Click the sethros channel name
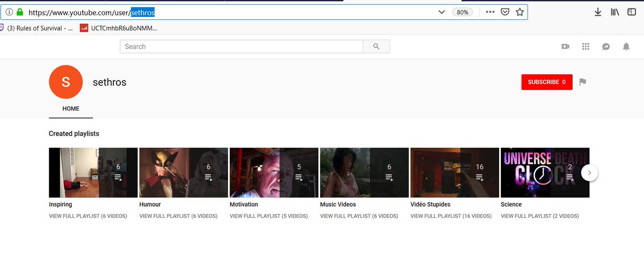 [109, 82]
